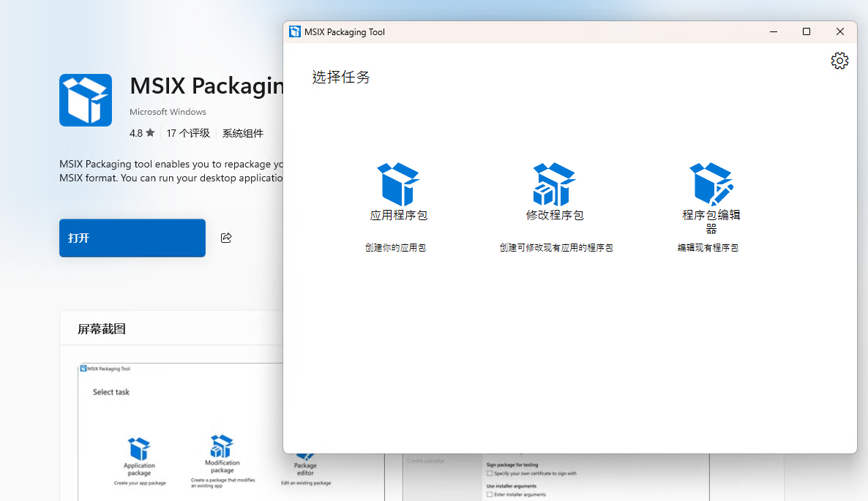Click the 系统组件 category link
Image resolution: width=868 pixels, height=501 pixels.
point(242,133)
